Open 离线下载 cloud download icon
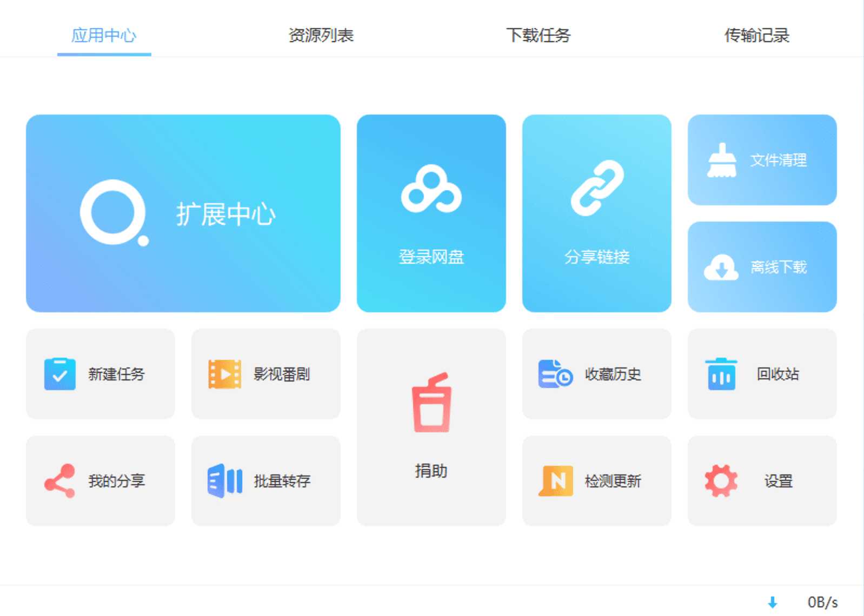This screenshot has width=864, height=616. 721,267
